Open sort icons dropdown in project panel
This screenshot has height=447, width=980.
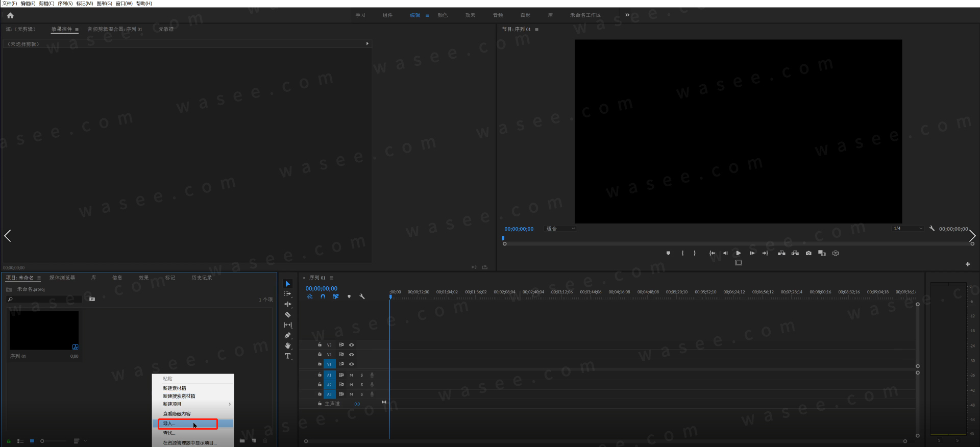[x=79, y=441]
